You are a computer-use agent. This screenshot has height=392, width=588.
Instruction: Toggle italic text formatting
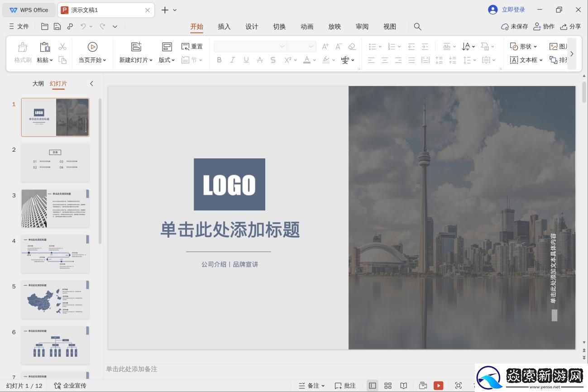(233, 60)
